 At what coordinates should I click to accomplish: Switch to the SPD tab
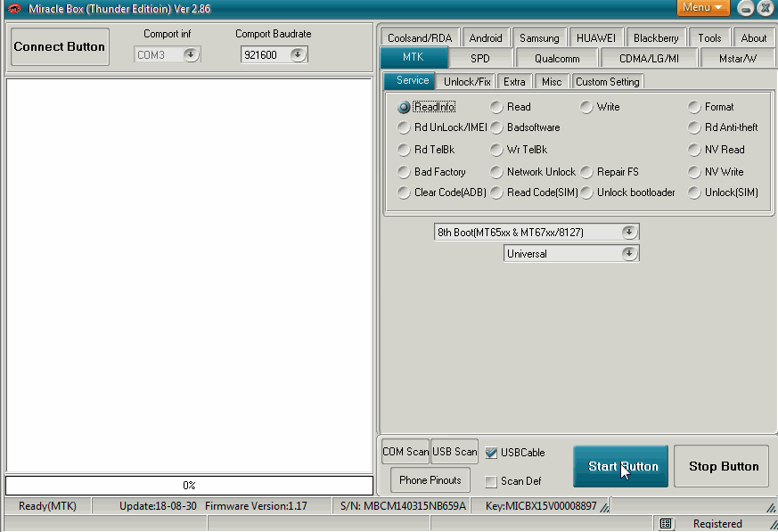pos(480,59)
